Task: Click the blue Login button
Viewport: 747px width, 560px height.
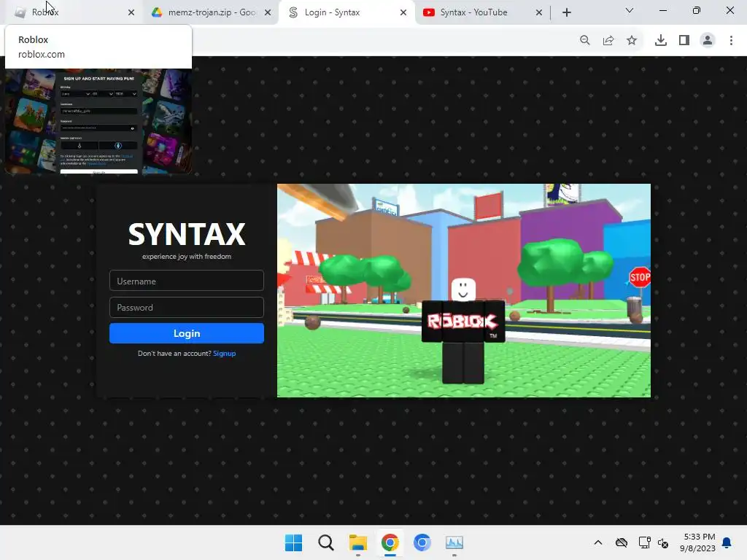Action: click(x=187, y=333)
